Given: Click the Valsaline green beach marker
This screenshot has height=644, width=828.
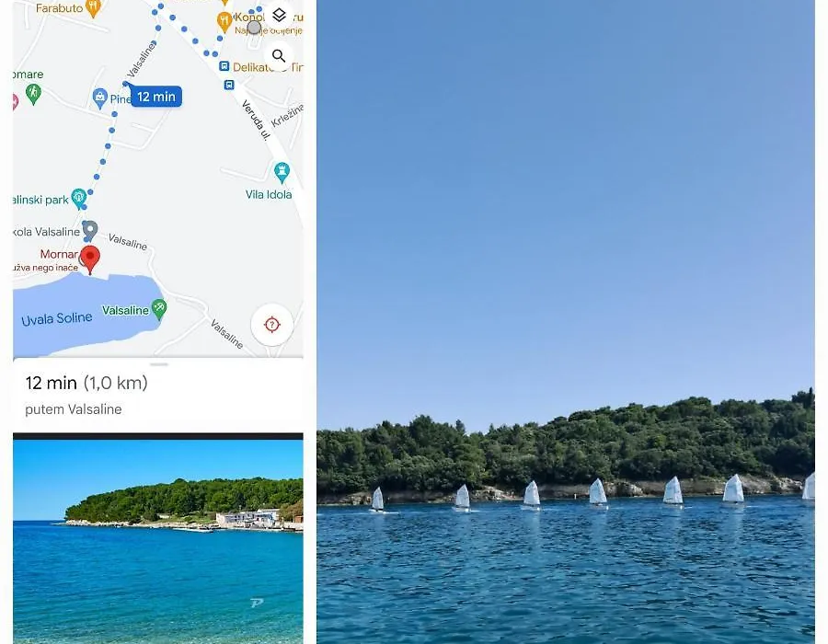Looking at the screenshot, I should coord(159,309).
